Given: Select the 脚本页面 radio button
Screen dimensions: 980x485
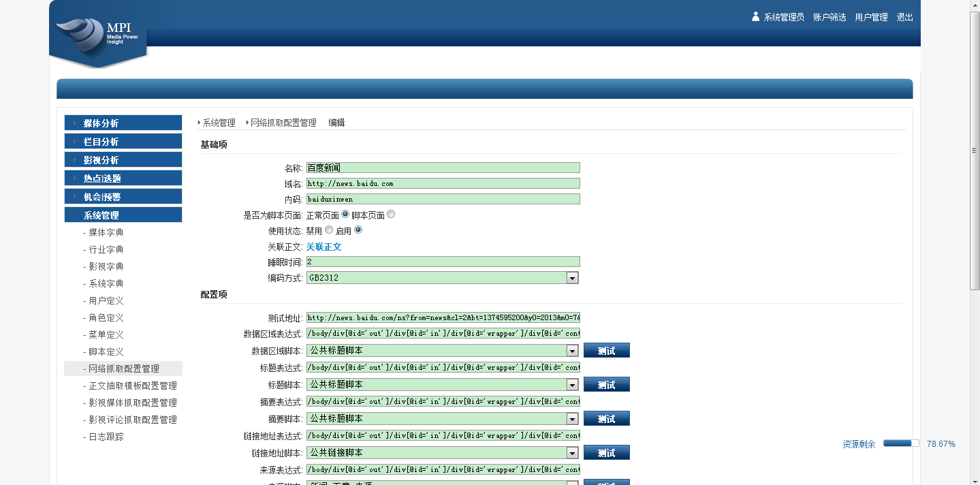Looking at the screenshot, I should 391,215.
